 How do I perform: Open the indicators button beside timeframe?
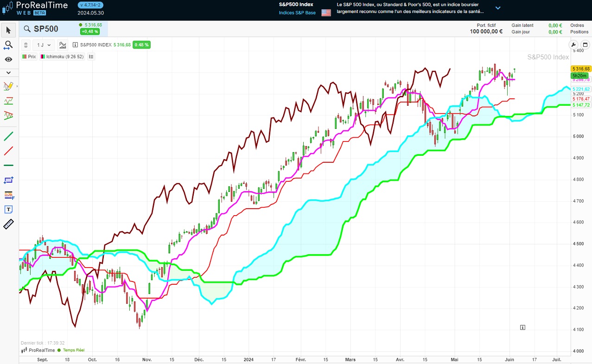pyautogui.click(x=63, y=45)
